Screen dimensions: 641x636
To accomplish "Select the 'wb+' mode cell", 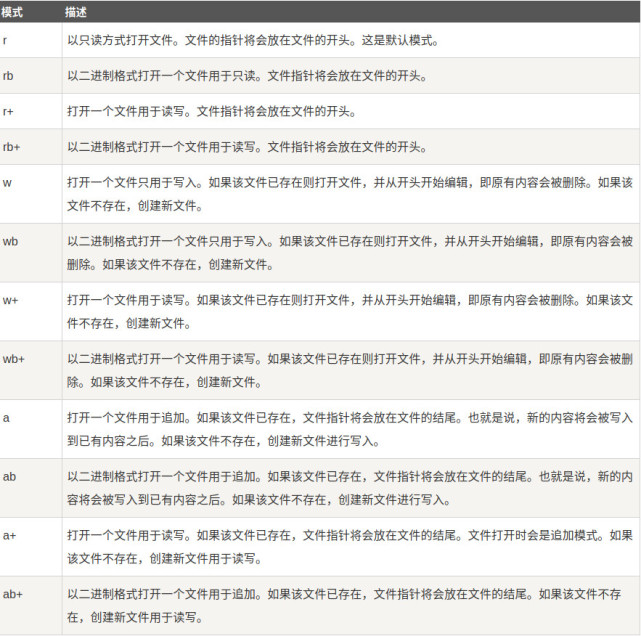I will [x=31, y=371].
